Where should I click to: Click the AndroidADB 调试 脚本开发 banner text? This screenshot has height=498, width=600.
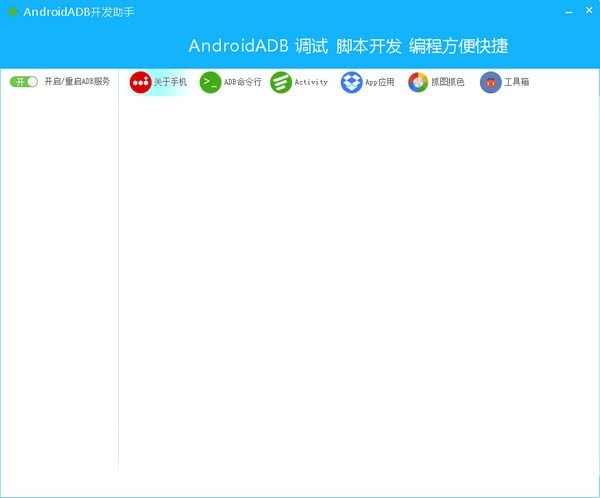tap(348, 46)
